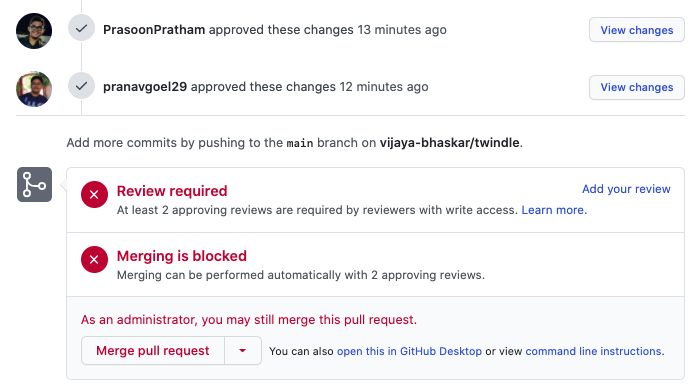Expand the merge method dropdown arrow
The image size is (699, 388).
click(243, 351)
